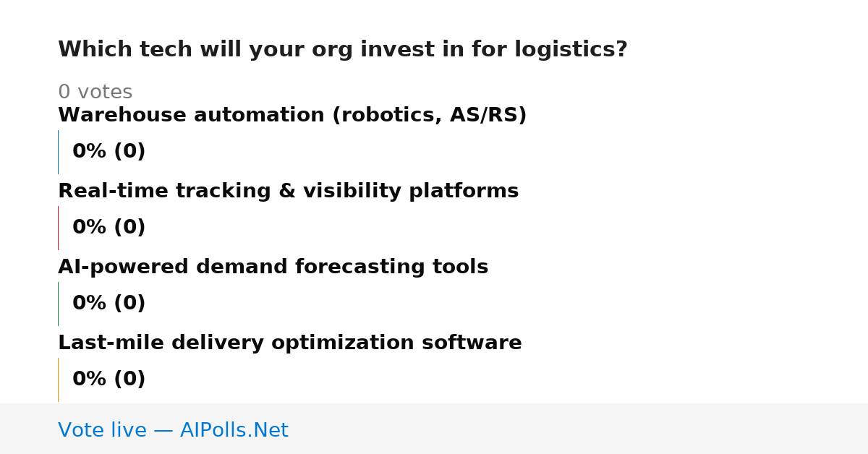This screenshot has width=868, height=454.
Task: Click 0% (0) result under Warehouse automation
Action: pos(109,152)
